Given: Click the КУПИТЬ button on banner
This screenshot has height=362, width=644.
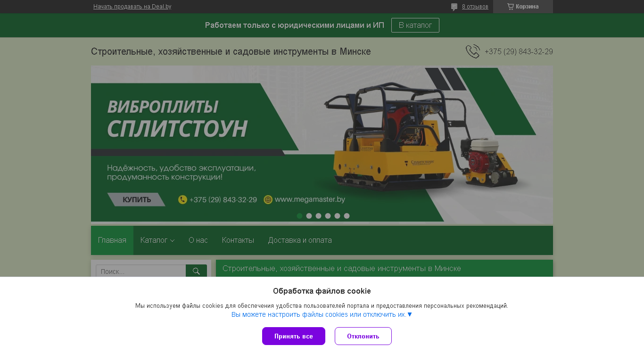Looking at the screenshot, I should click(136, 199).
